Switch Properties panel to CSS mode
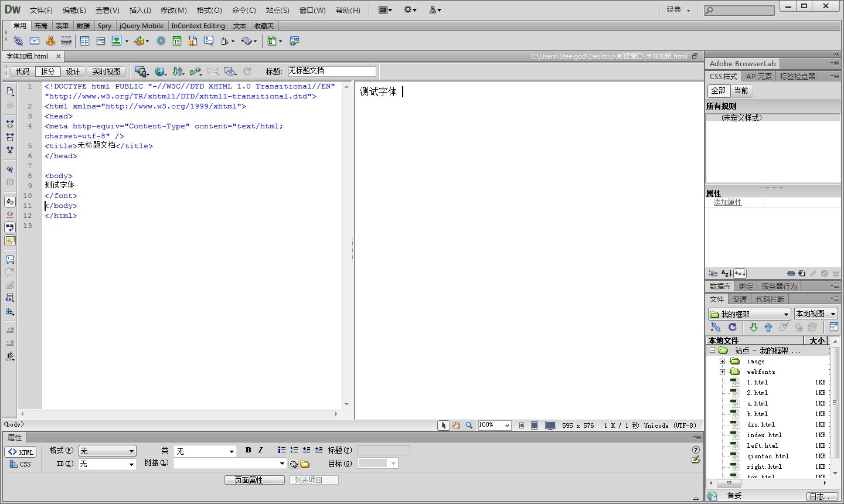 tap(21, 464)
